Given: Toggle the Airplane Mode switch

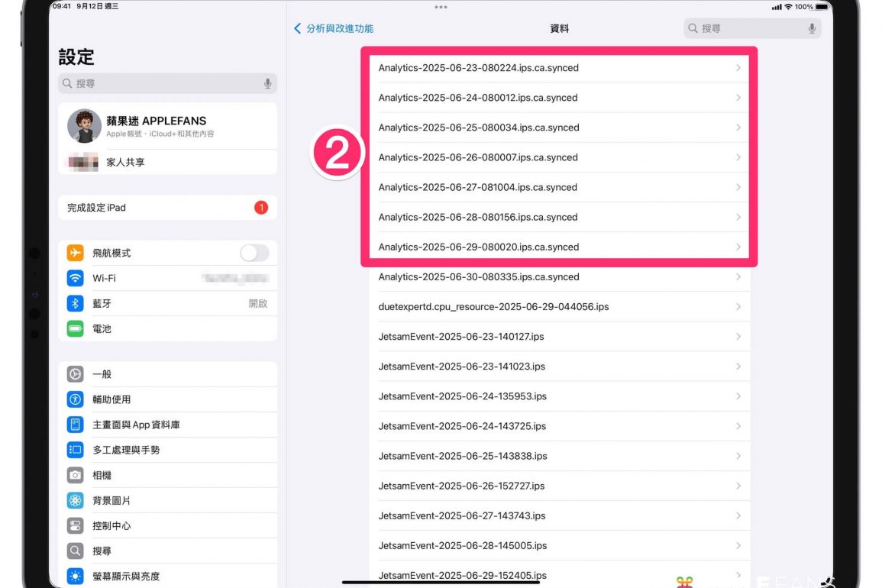Looking at the screenshot, I should click(254, 253).
